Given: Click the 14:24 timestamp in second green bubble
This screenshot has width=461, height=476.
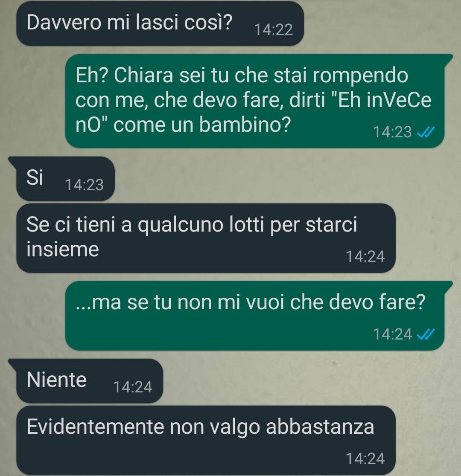Looking at the screenshot, I should click(x=392, y=334).
